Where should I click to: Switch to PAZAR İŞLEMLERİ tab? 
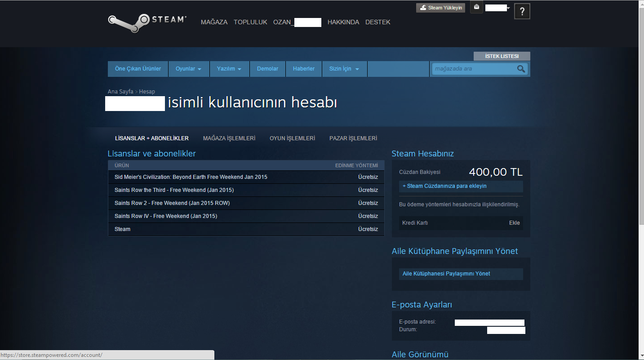[353, 138]
